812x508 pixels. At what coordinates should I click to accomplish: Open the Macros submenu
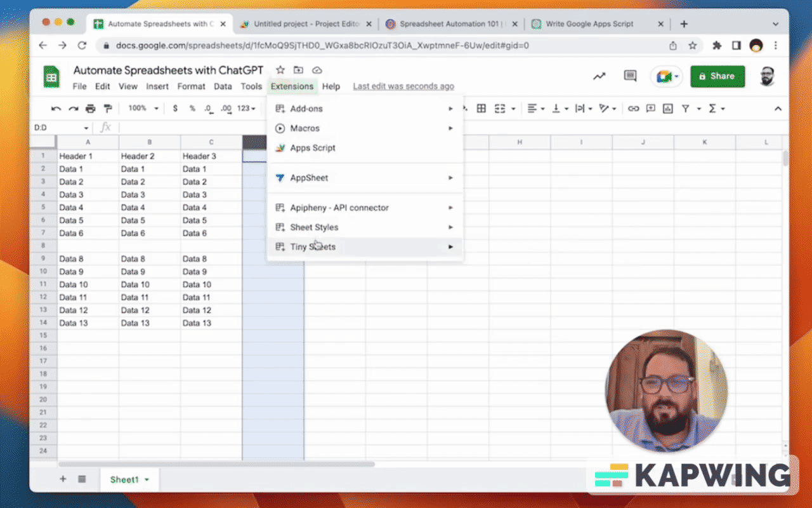click(x=365, y=128)
